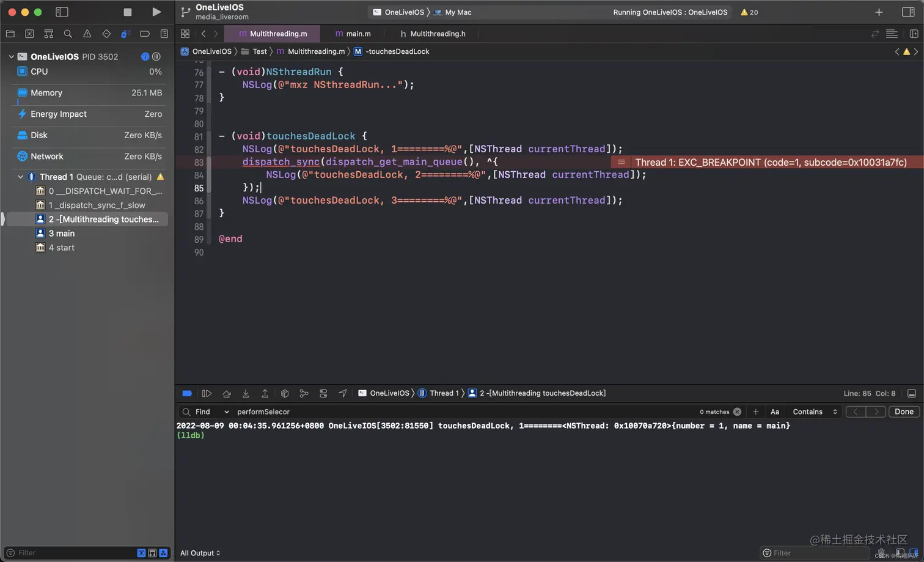Click -touchesDeadLock in the jump bar
The height and width of the screenshot is (562, 924).
click(392, 51)
